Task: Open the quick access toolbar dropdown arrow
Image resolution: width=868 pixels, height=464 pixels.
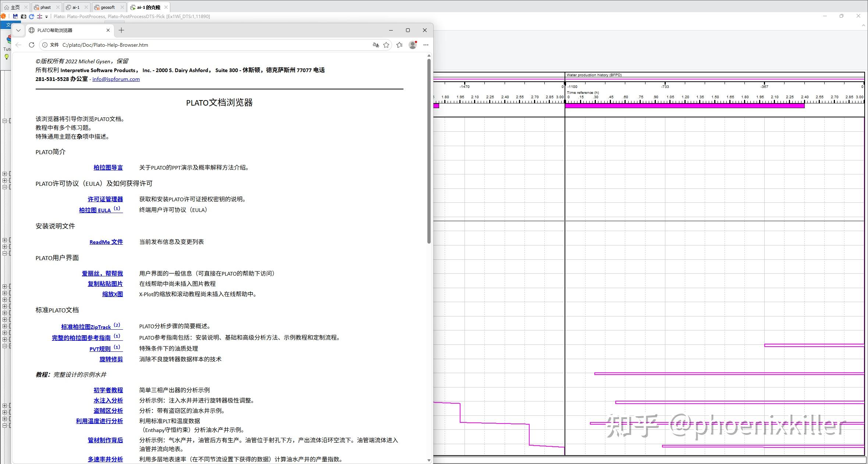Action: click(46, 17)
